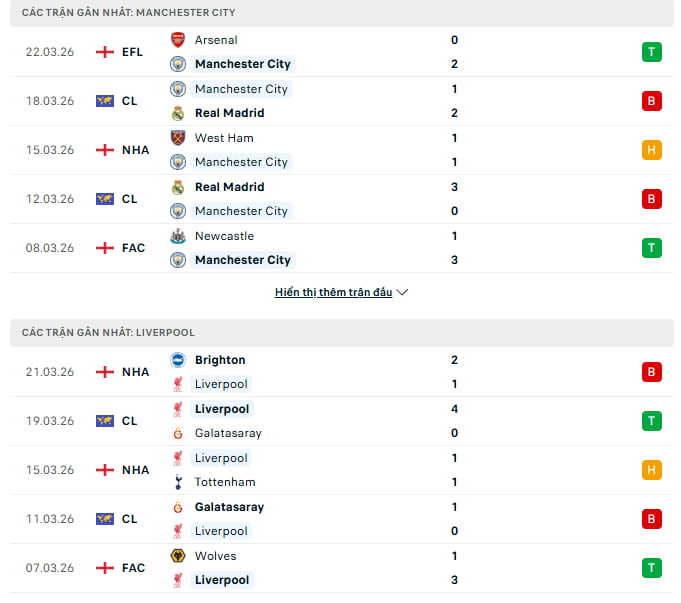Click the Newcastle club crest icon
The width and height of the screenshot is (681, 603).
coord(178,236)
